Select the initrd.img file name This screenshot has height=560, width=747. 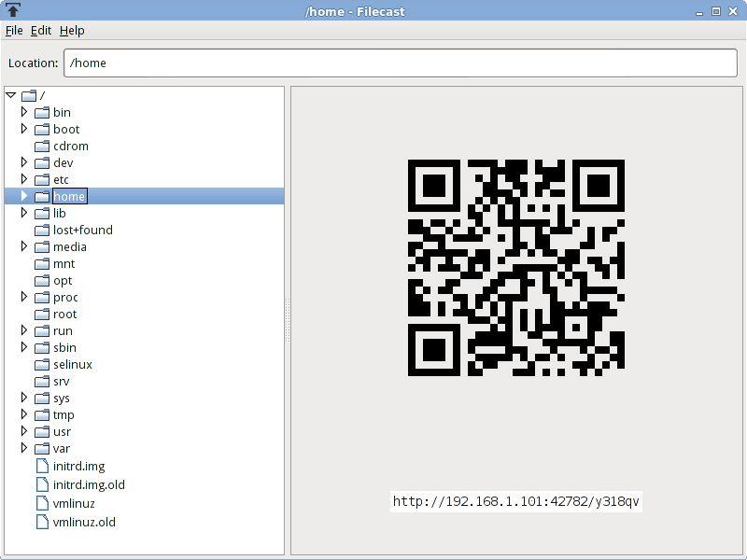coord(78,466)
